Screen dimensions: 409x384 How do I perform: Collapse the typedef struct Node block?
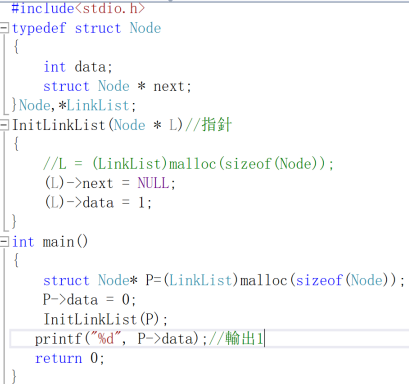[x=4, y=28]
